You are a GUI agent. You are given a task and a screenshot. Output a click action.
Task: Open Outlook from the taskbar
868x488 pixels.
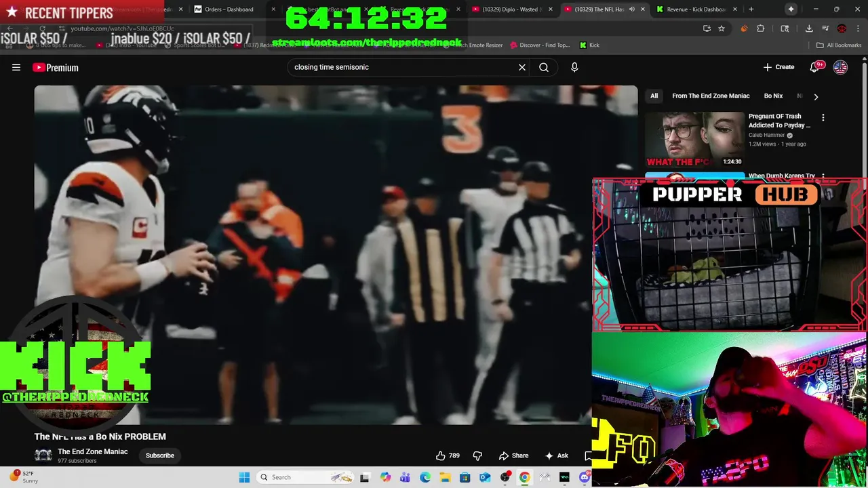(485, 477)
